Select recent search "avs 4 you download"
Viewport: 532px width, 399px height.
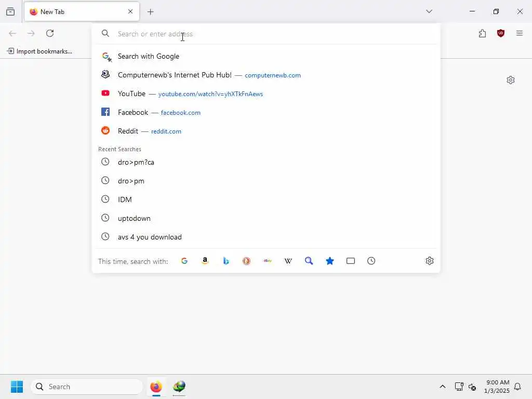click(266, 237)
